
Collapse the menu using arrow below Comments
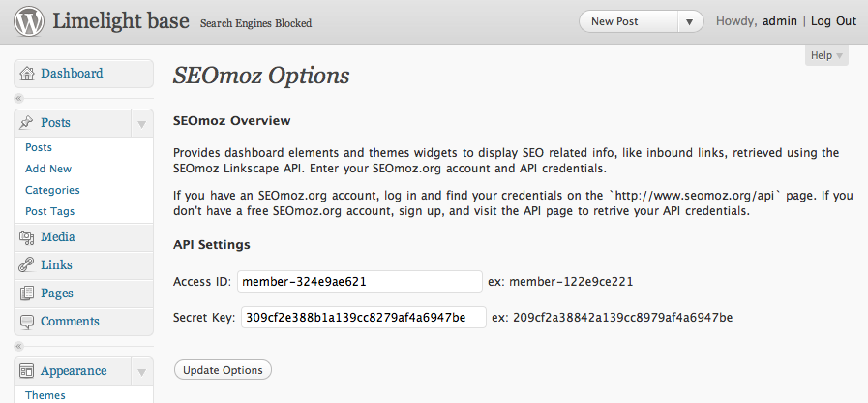pos(18,347)
